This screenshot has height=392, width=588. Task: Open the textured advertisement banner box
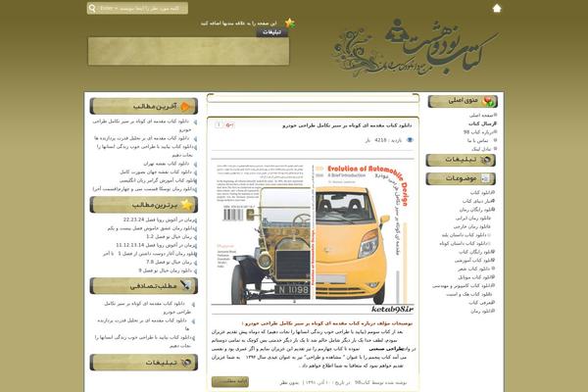188,51
